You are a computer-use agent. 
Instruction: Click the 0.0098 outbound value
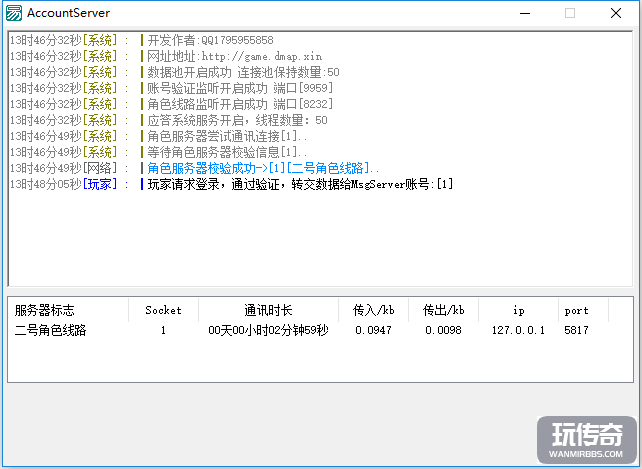click(x=443, y=330)
